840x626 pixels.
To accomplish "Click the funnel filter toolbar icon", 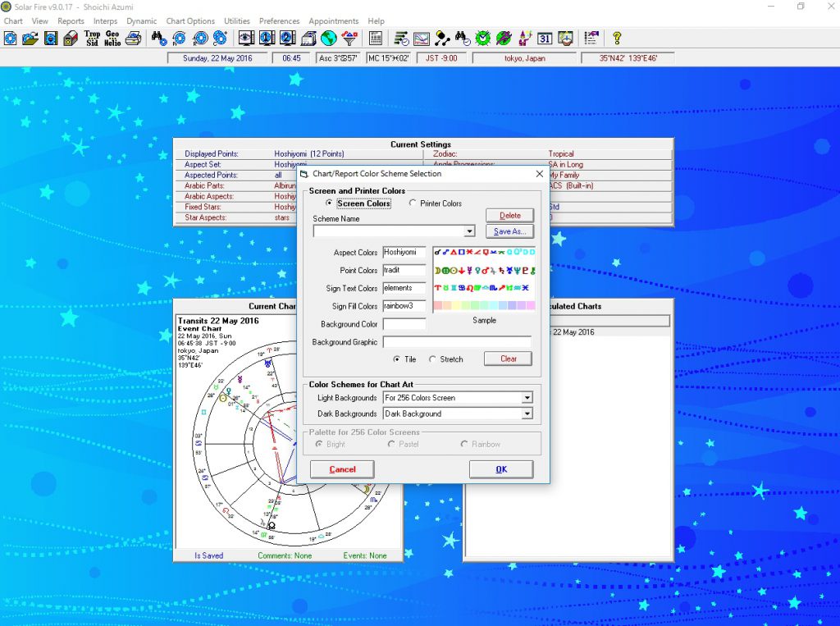I will (x=349, y=39).
